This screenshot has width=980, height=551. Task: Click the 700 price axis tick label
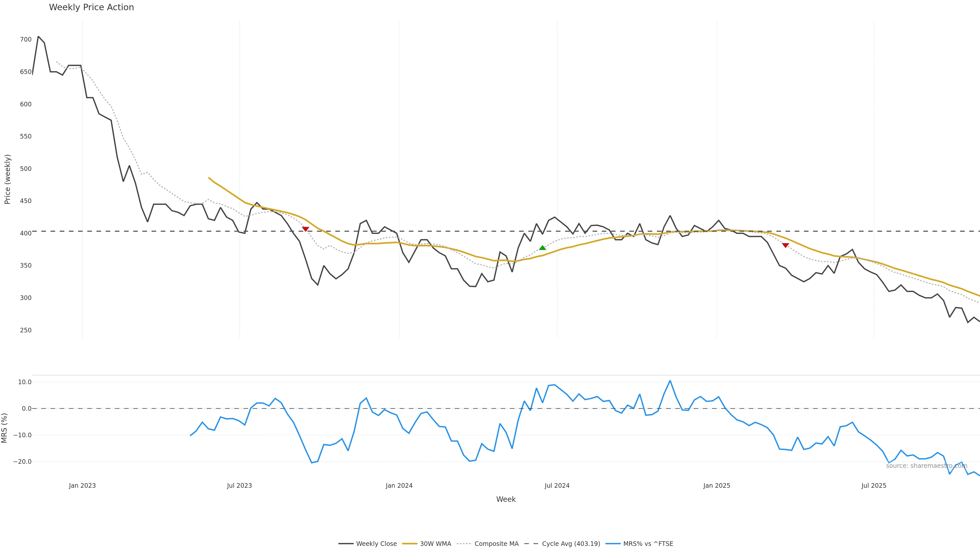[26, 40]
